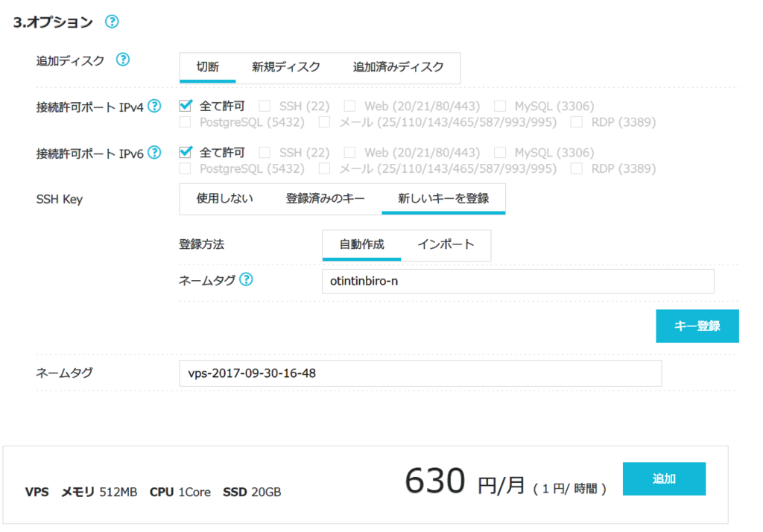
Task: Click the キー登録 button
Action: pos(697,326)
